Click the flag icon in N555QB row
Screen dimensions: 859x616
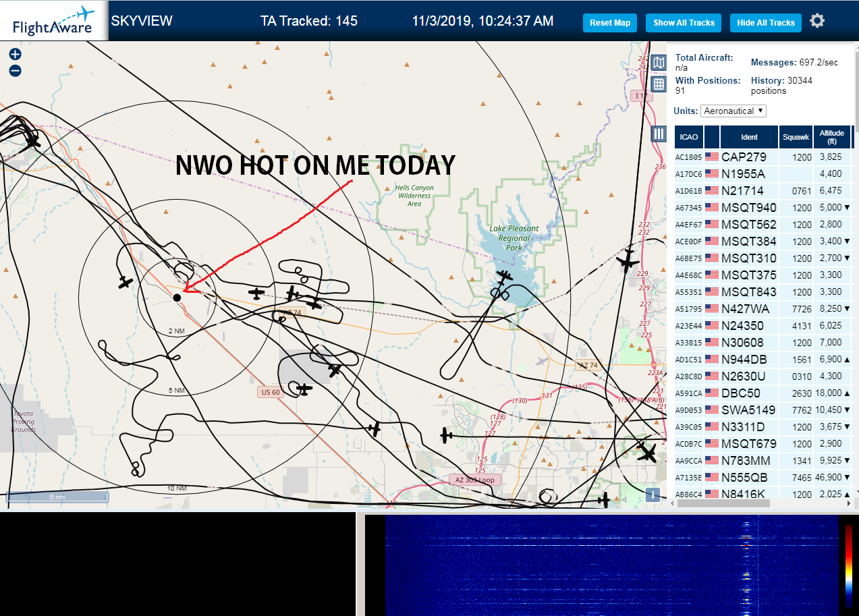712,477
